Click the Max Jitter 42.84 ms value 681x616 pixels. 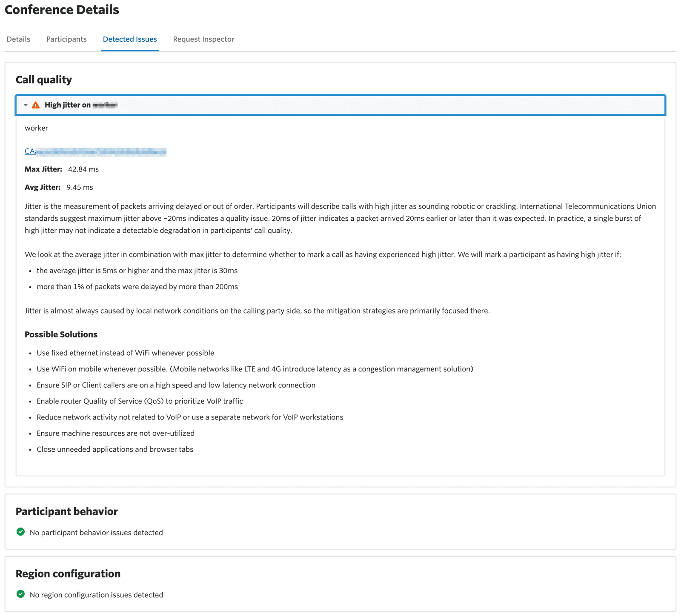click(83, 169)
